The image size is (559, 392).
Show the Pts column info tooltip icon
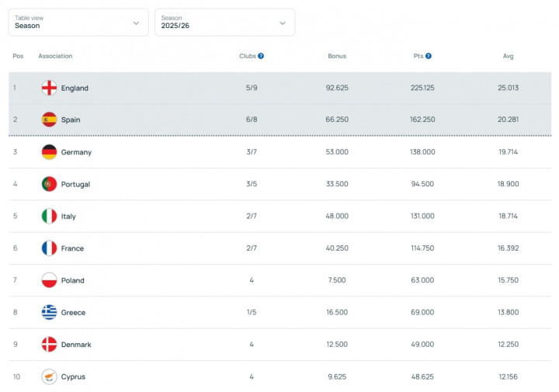point(429,56)
